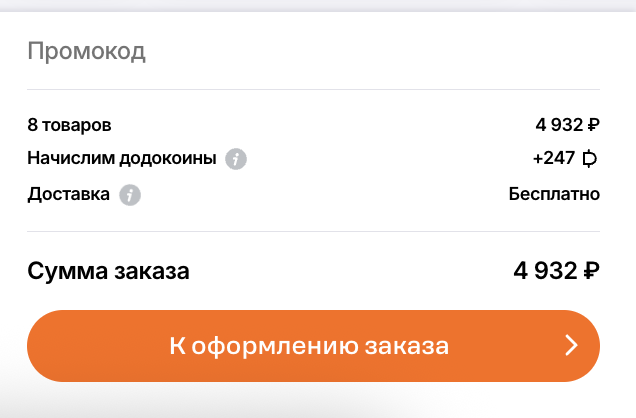Proceed with К оформлению заказа button

[x=312, y=346]
